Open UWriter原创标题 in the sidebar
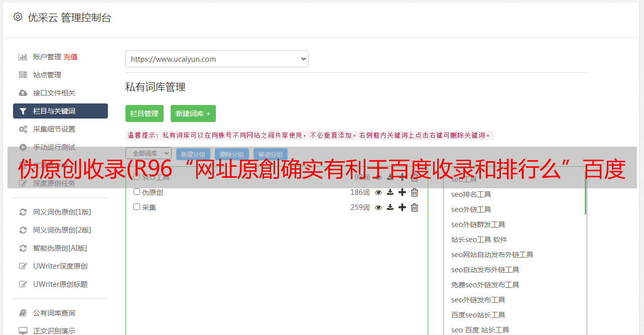Screen dimensions: 644x335 pyautogui.click(x=60, y=284)
